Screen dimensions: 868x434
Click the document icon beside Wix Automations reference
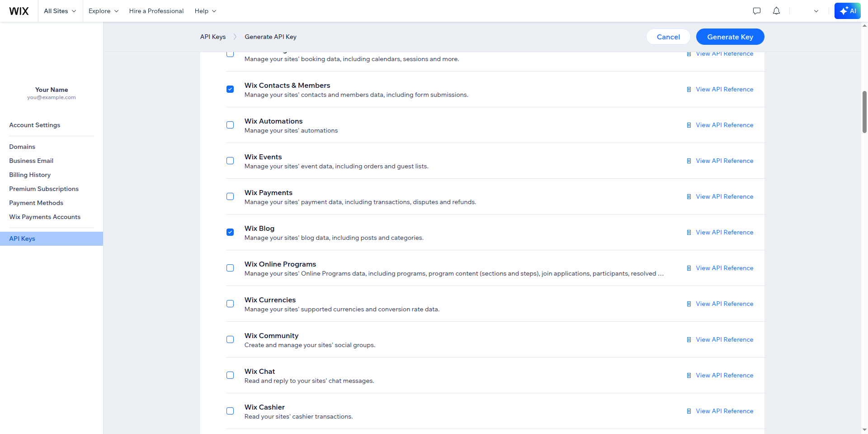point(689,125)
